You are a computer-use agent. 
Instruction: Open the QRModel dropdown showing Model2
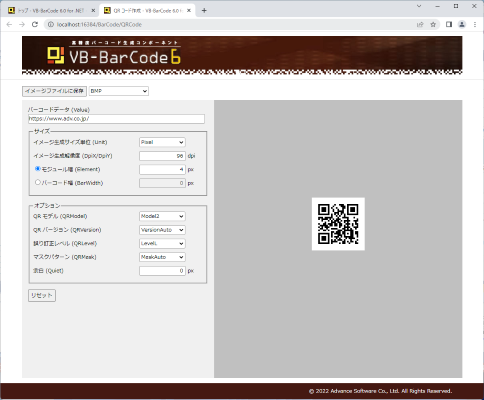pyautogui.click(x=162, y=216)
